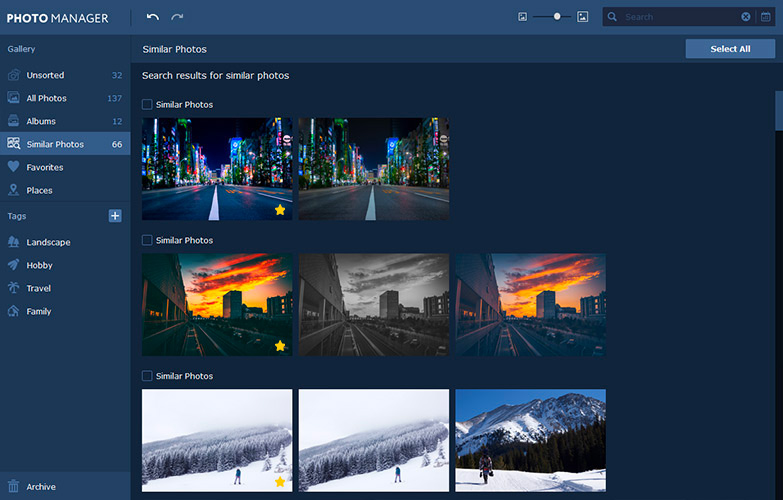This screenshot has width=783, height=500.
Task: Click the Albums count 12
Action: (x=117, y=121)
